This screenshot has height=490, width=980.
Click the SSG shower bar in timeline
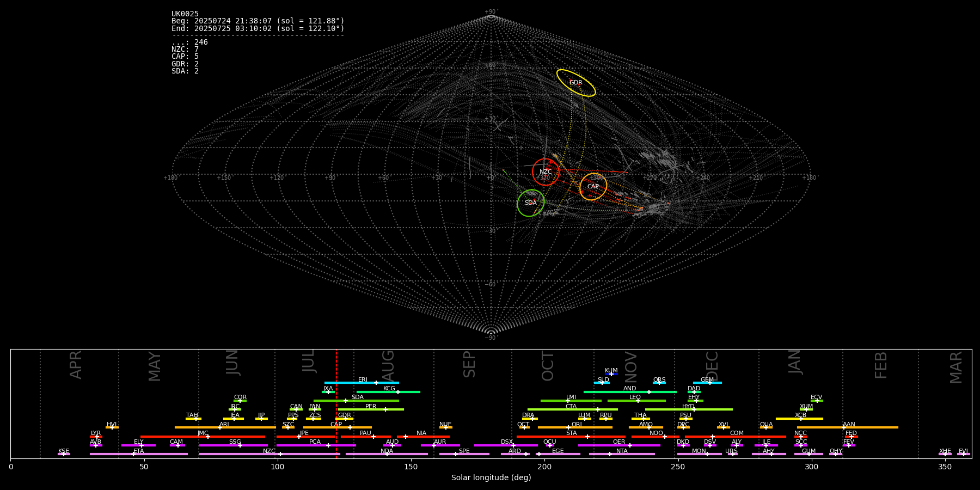(x=233, y=445)
